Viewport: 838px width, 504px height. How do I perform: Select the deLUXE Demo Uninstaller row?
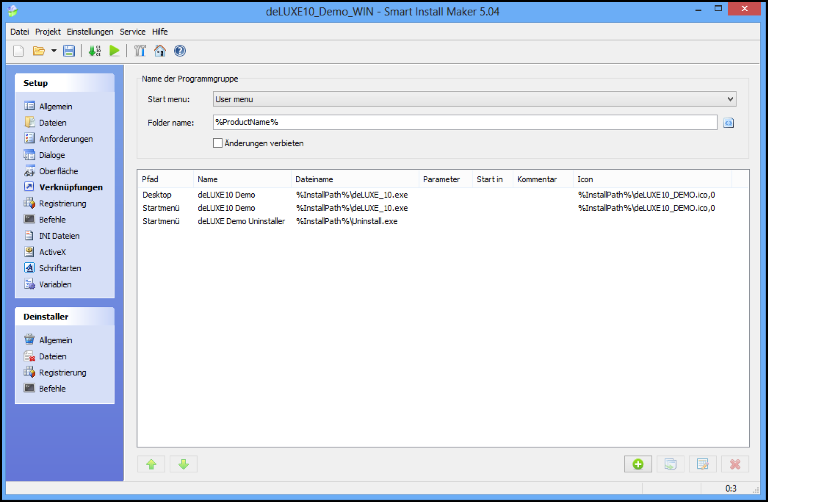(241, 221)
